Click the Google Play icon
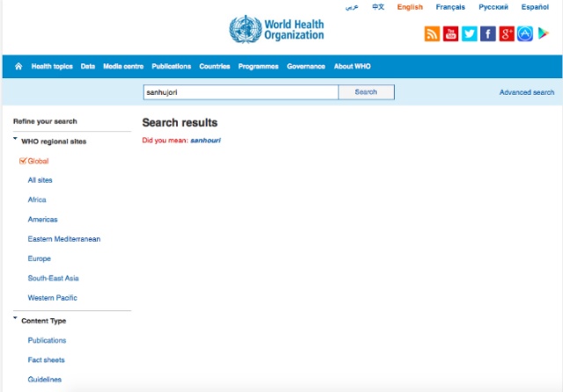The height and width of the screenshot is (392, 563). pos(545,34)
